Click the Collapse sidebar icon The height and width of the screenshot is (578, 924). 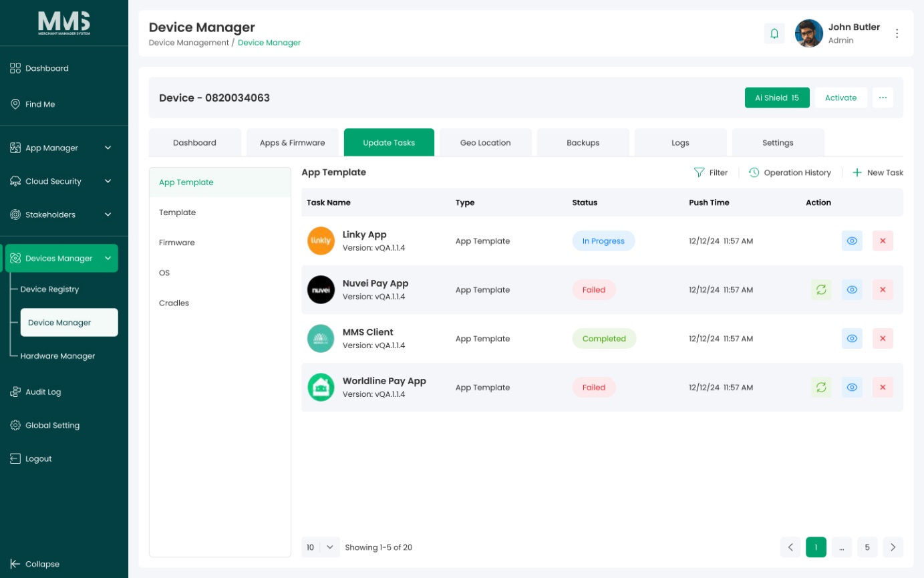(15, 564)
